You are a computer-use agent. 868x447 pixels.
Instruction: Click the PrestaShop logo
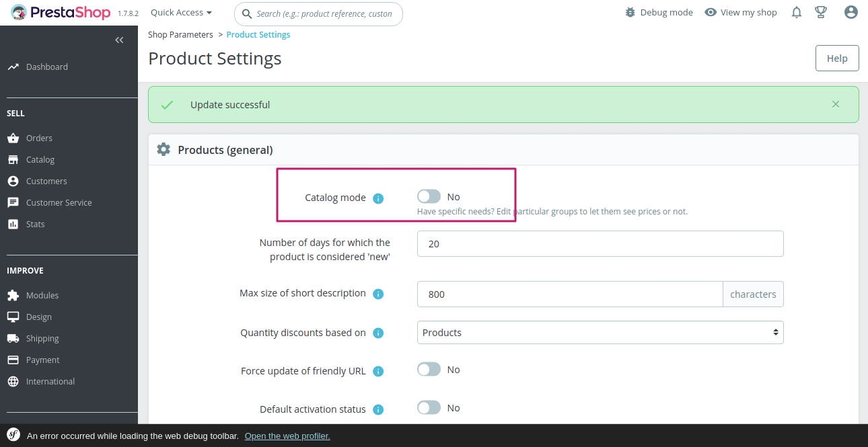pos(61,13)
